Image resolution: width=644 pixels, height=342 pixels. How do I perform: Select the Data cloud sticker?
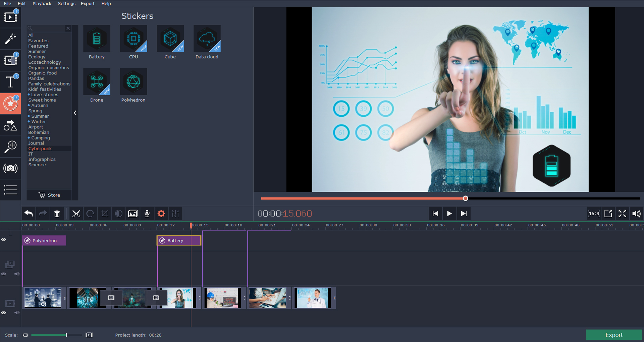[x=207, y=39]
